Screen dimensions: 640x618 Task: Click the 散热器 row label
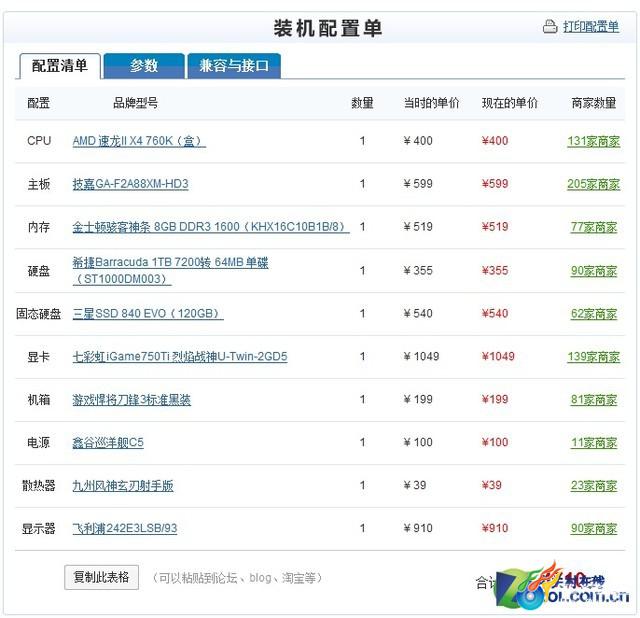(39, 485)
